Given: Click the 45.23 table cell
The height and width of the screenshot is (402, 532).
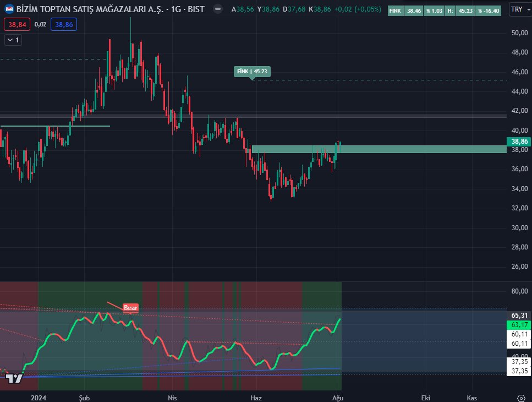Looking at the screenshot, I should (x=465, y=10).
